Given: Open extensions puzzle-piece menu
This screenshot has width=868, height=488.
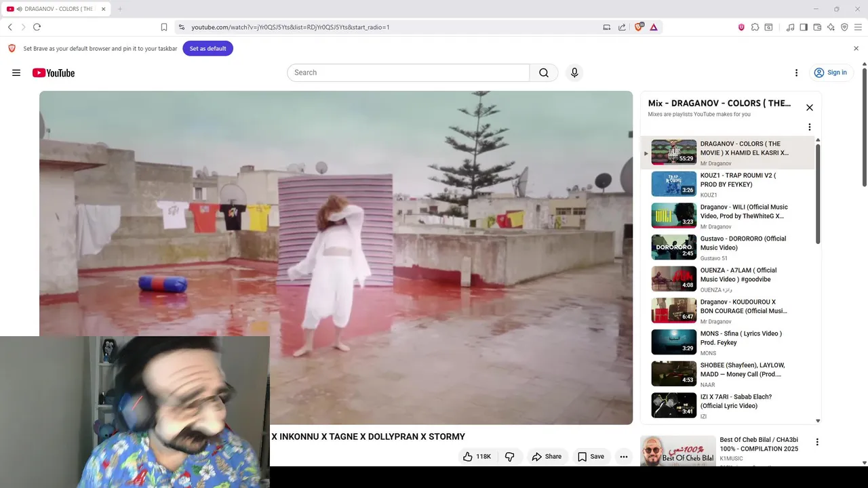Looking at the screenshot, I should 755,27.
